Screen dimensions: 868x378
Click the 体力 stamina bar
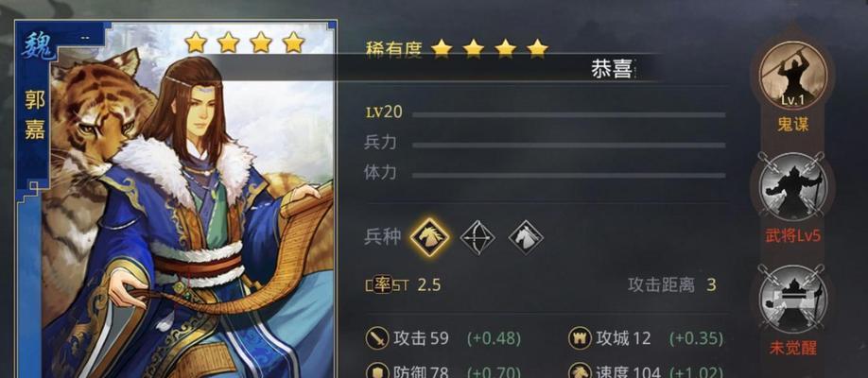(568, 176)
